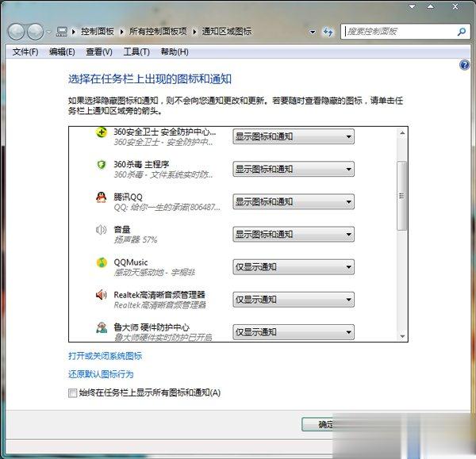This screenshot has height=459, width=476.
Task: Open help with the blue question icon
Action: 464,65
